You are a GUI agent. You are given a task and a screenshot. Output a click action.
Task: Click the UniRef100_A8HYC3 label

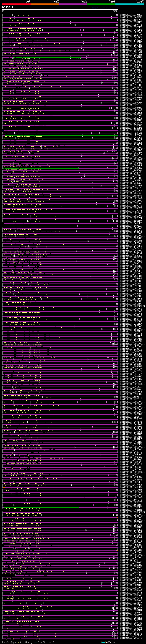[131, 266]
